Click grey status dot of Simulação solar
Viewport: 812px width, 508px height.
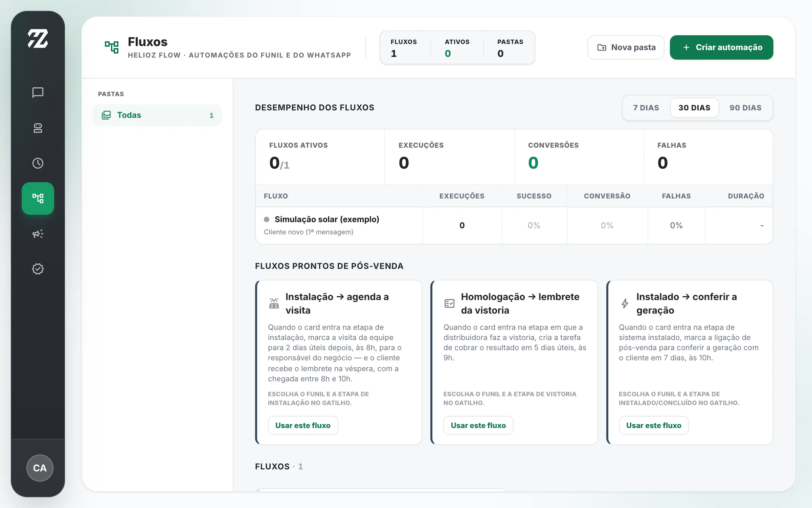(x=267, y=219)
